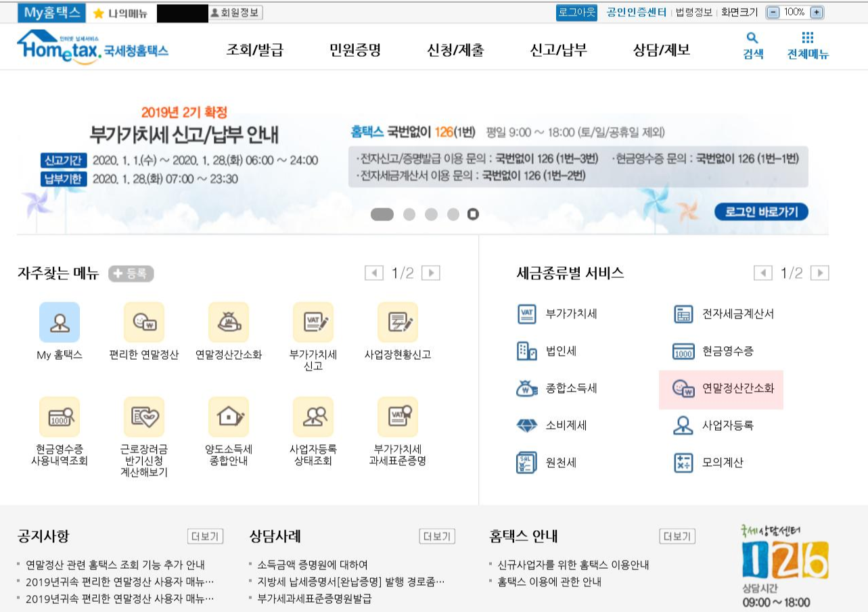
Task: Click 로그인 바로가기 button
Action: tap(761, 212)
